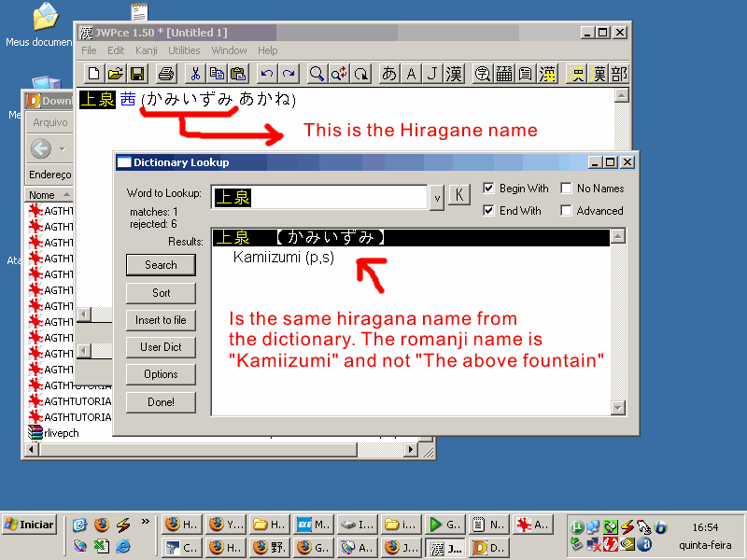Switch to the 野. Firefox taskbar button
Screen dimensions: 747x560
coord(270,548)
